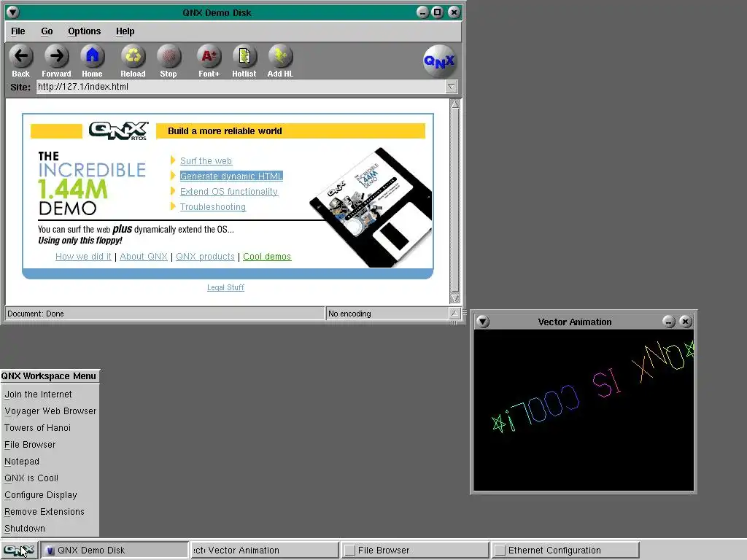
Task: Open the Cool demos link
Action: (x=267, y=256)
